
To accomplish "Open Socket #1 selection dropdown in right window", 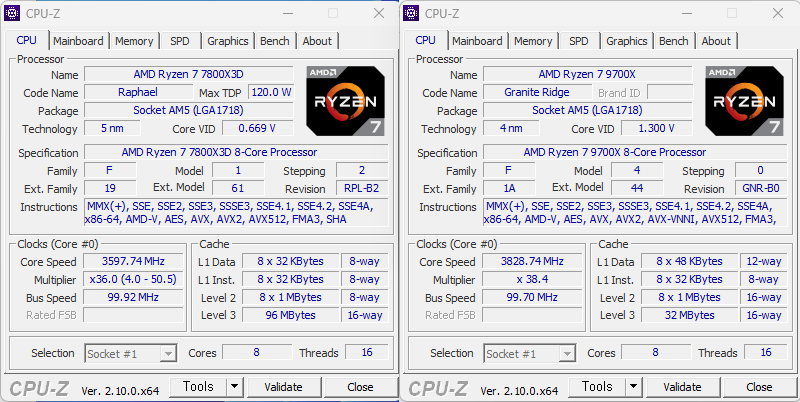I will pyautogui.click(x=530, y=354).
